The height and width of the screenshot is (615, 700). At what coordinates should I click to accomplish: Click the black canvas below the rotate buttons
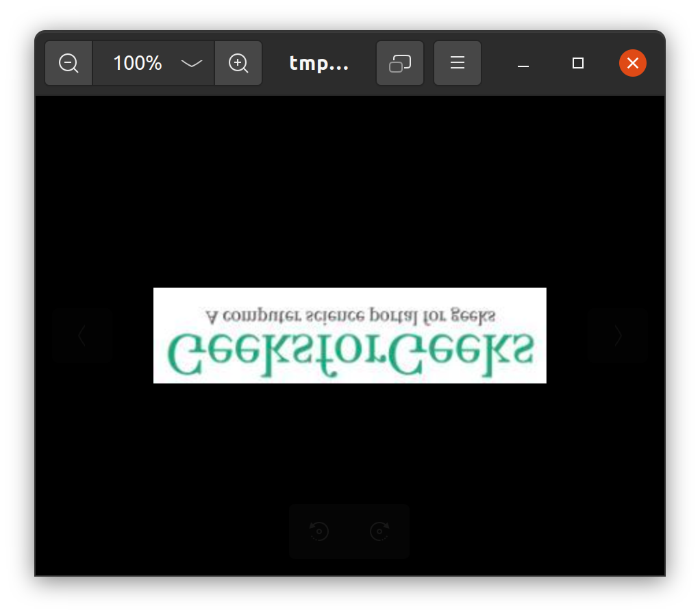pos(349,566)
